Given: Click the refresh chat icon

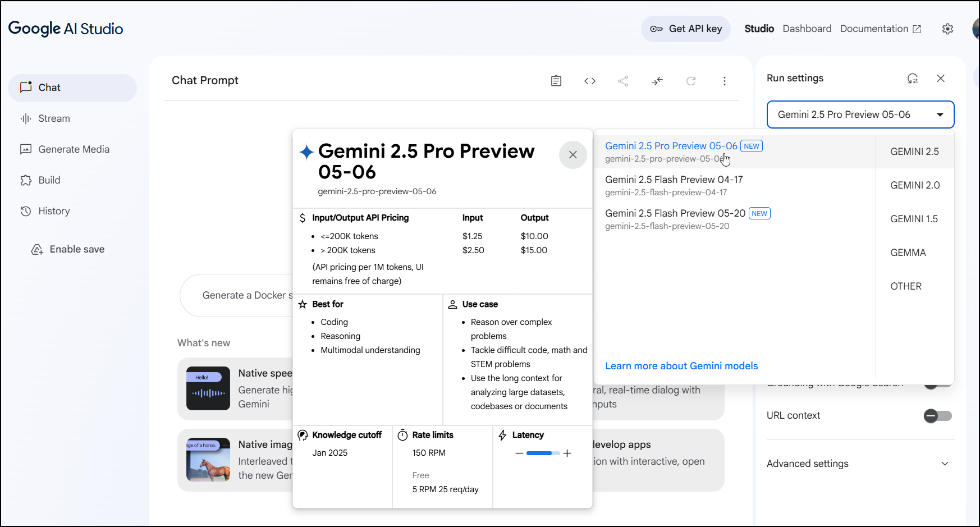Looking at the screenshot, I should (691, 81).
